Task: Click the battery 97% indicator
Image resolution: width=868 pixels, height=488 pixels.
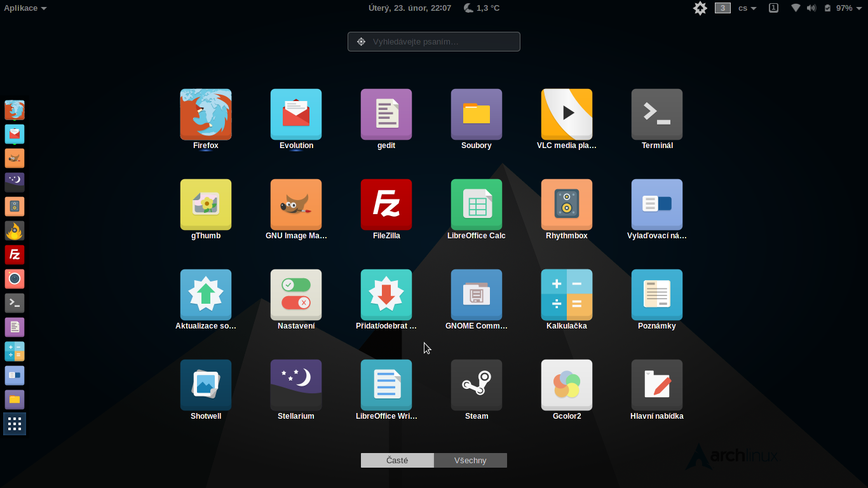Action: pos(838,8)
